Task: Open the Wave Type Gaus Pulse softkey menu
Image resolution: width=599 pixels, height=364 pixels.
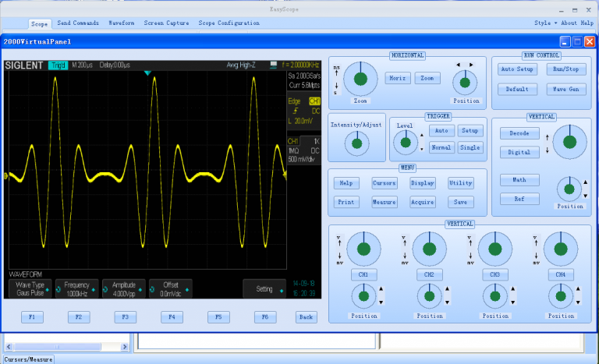Action: pyautogui.click(x=30, y=289)
